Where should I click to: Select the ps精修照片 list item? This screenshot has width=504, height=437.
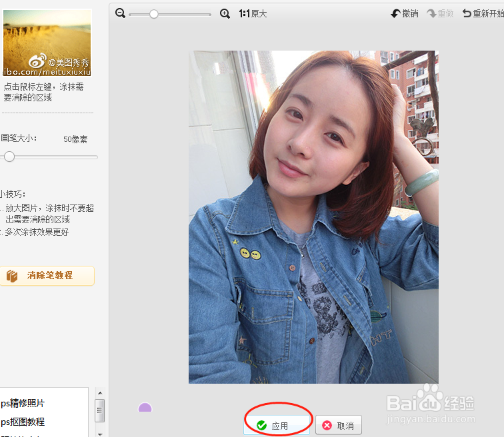[23, 403]
